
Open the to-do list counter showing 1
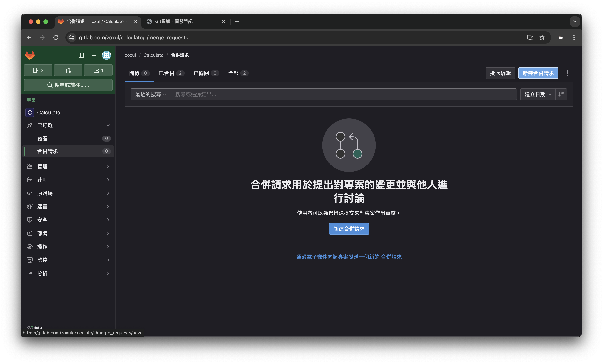[98, 71]
